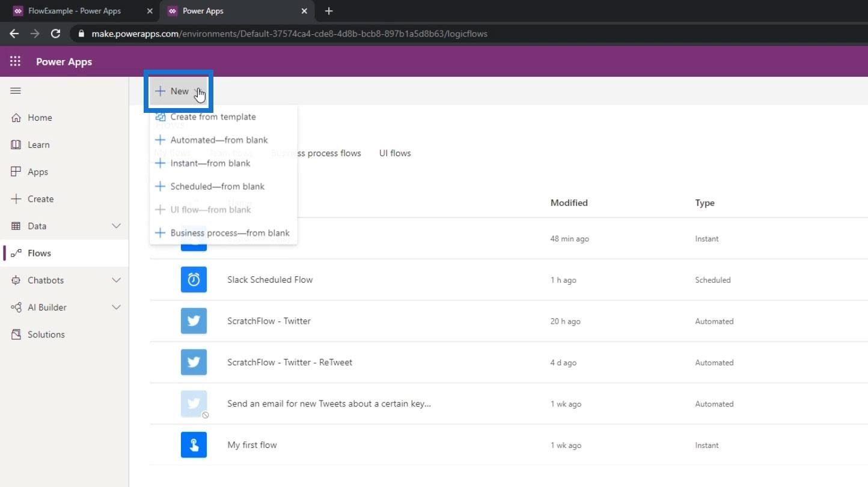Reload the page with refresh icon
Screen dimensions: 868x487
point(55,34)
